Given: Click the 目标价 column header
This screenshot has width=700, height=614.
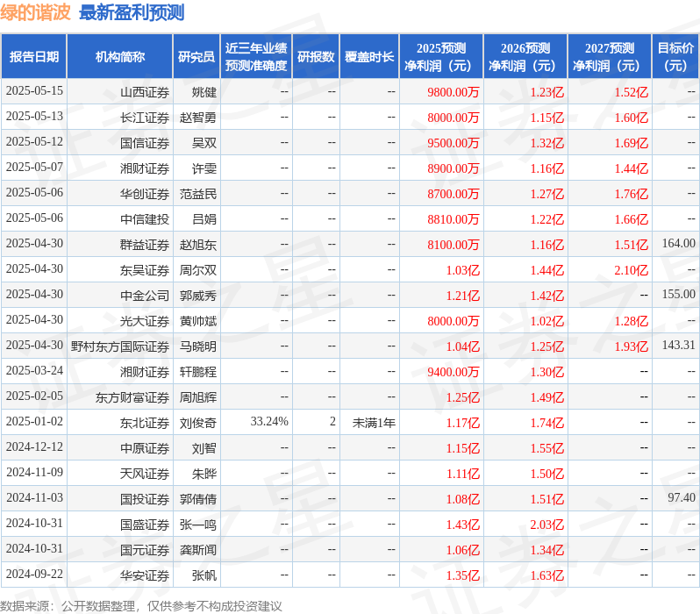Looking at the screenshot, I should coord(676,57).
